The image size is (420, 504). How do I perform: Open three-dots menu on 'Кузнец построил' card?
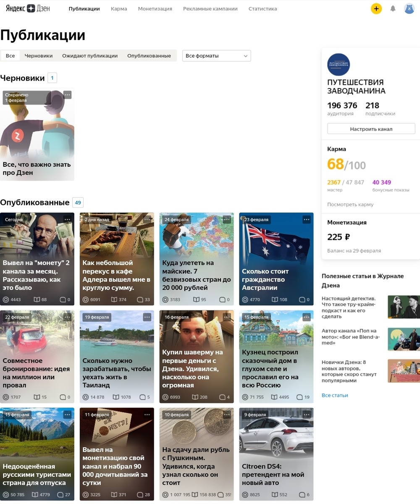tap(307, 317)
